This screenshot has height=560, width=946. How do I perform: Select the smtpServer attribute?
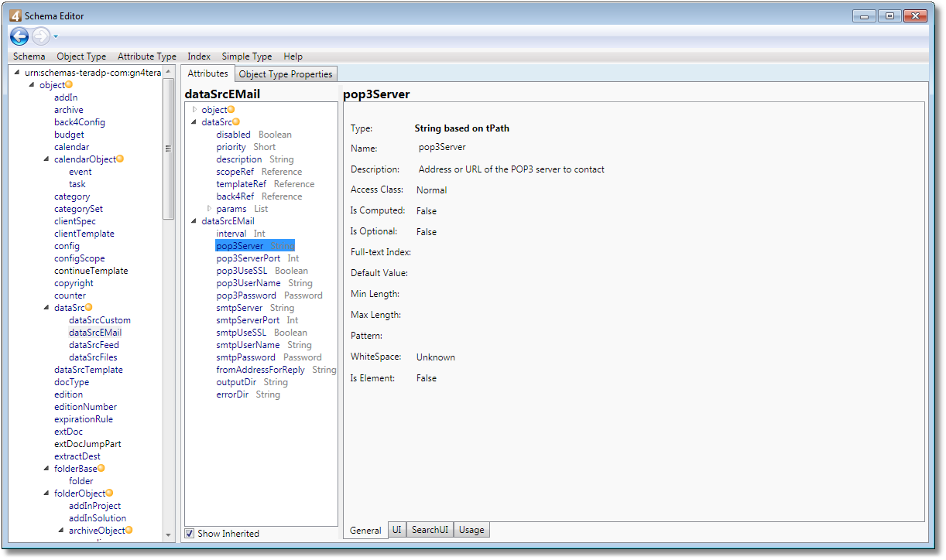click(x=239, y=308)
